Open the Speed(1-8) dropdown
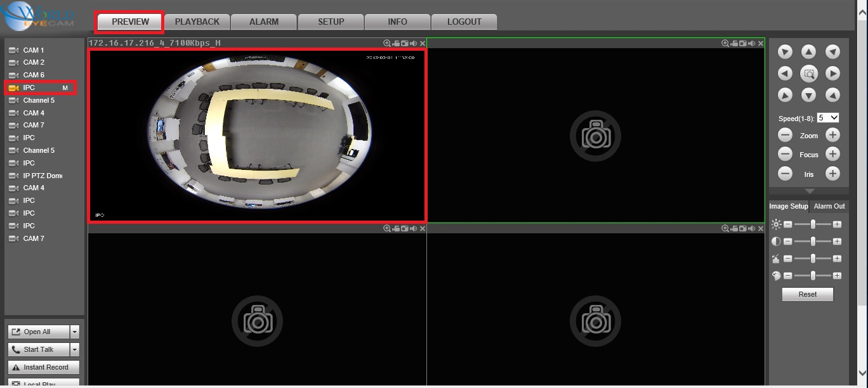Viewport: 868px width, 388px height. (x=828, y=118)
